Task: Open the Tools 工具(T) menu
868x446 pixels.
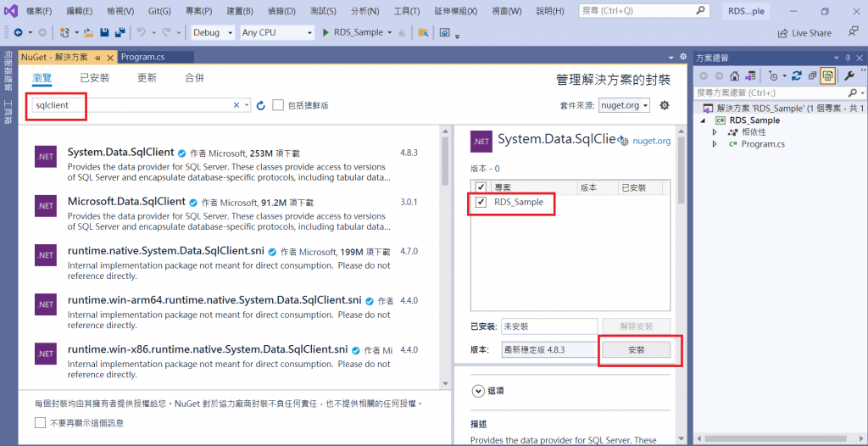Action: (407, 11)
